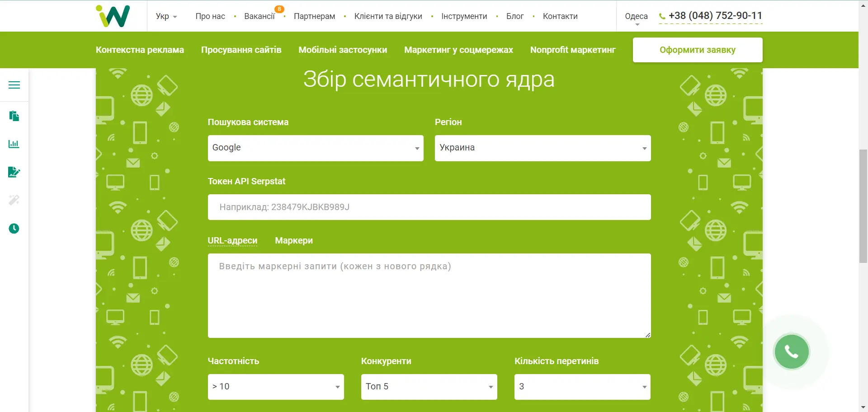This screenshot has width=868, height=412.
Task: Open the Конкуренти Топ 5 dropdown
Action: tap(429, 387)
